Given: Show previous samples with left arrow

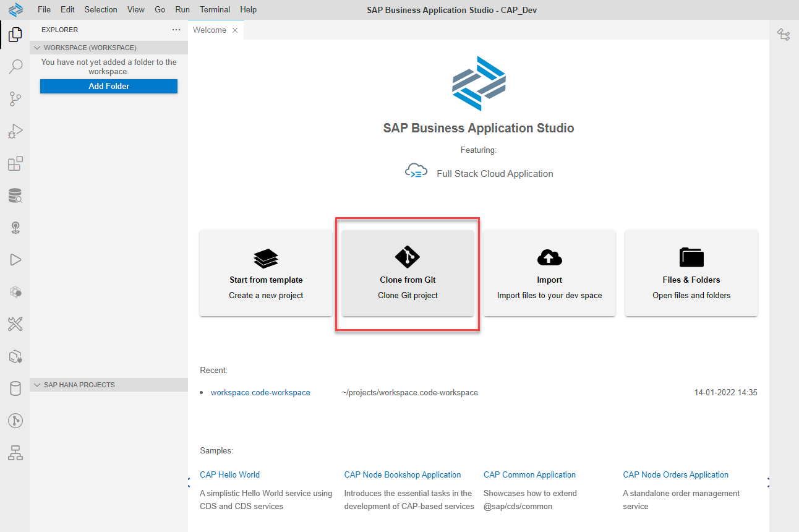Looking at the screenshot, I should 189,483.
